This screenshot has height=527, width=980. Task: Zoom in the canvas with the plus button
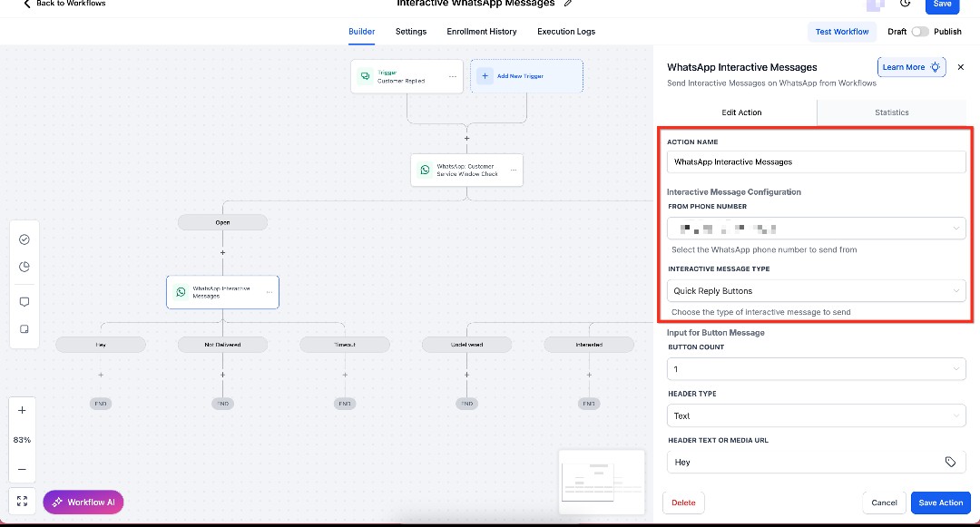click(x=22, y=410)
